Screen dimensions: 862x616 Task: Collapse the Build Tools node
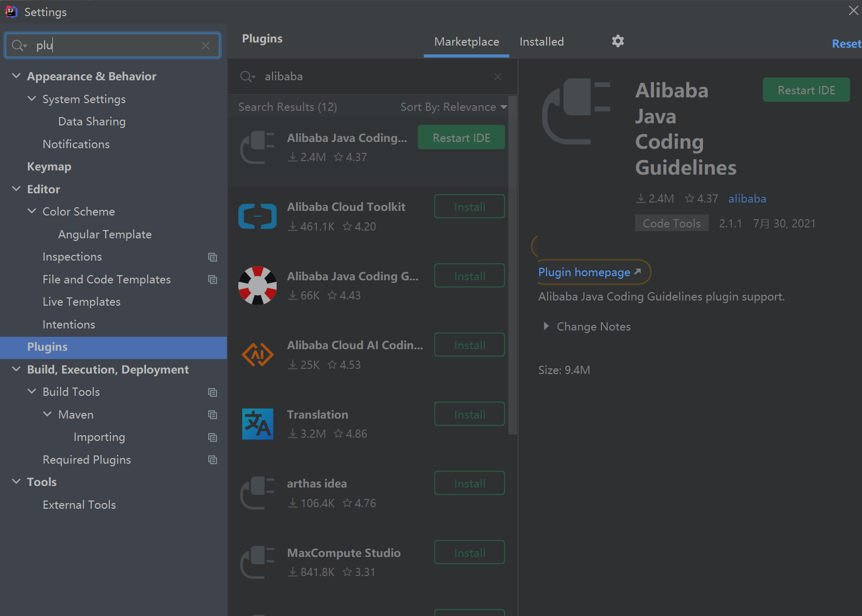click(x=32, y=391)
